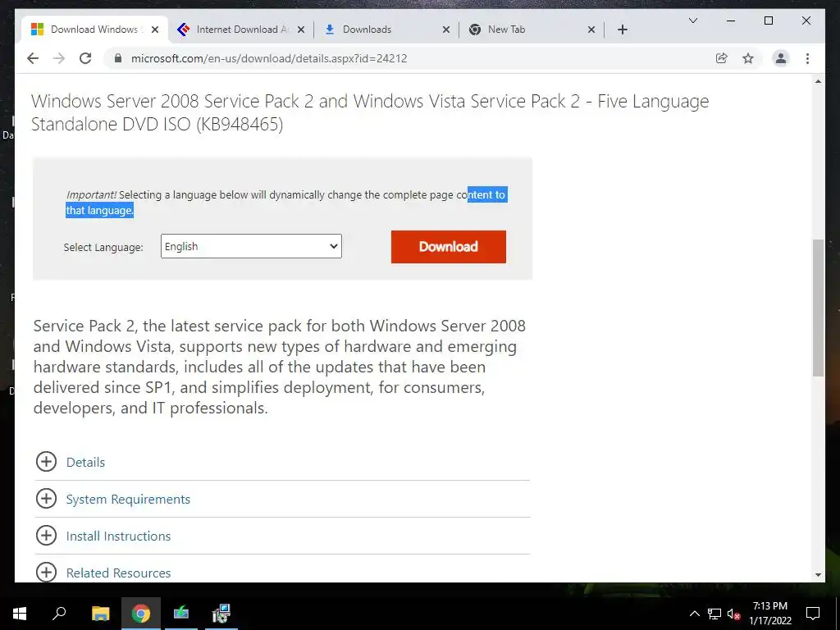The width and height of the screenshot is (840, 630).
Task: Click the page title heading text
Action: 370,112
